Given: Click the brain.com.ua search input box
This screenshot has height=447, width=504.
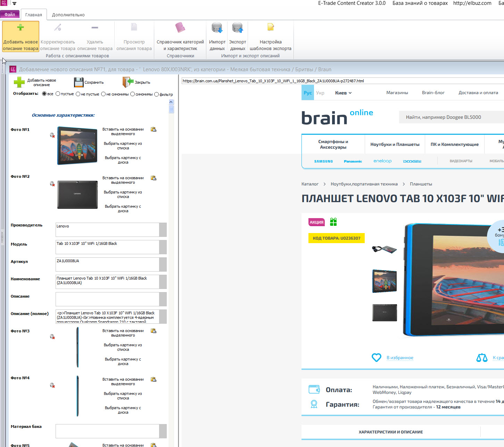Looking at the screenshot, I should pos(452,117).
